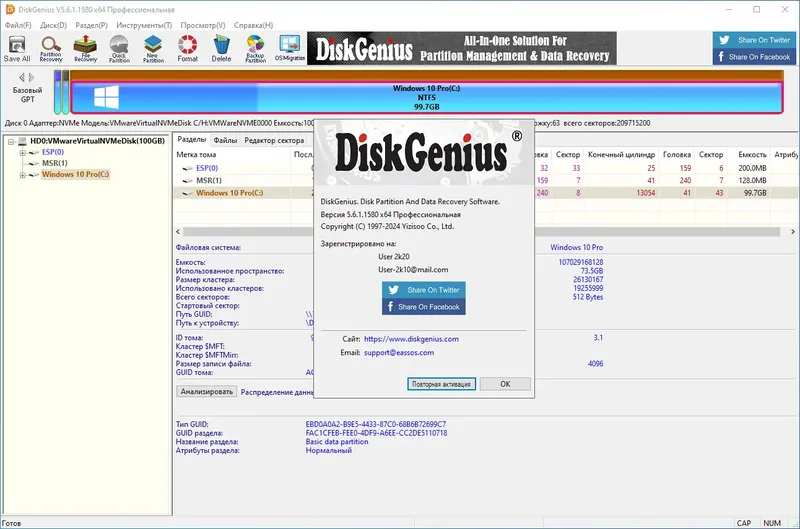Click Share On Twitter in the About dialog

[x=423, y=290]
